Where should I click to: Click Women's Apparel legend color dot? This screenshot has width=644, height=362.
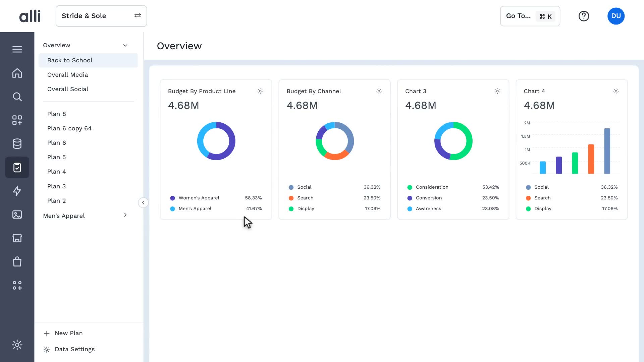tap(172, 198)
